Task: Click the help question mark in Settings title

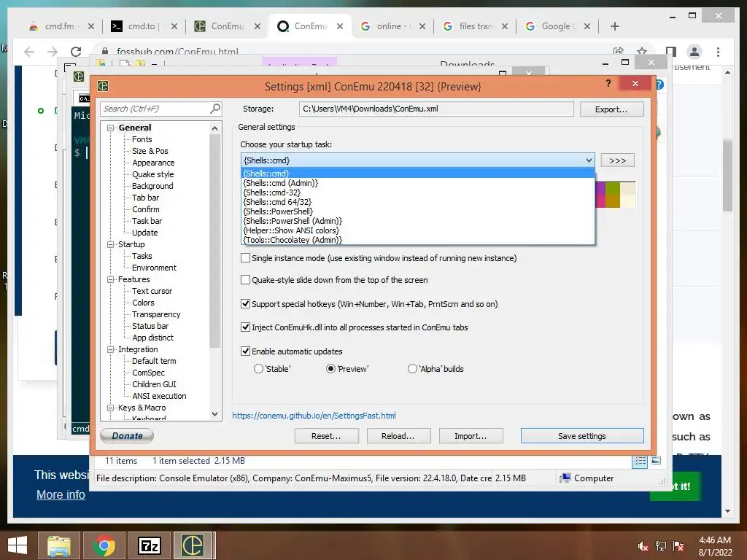Action: tap(608, 83)
